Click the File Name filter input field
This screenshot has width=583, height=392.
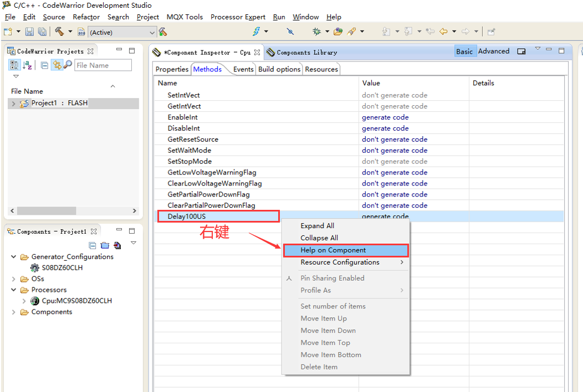coord(103,65)
